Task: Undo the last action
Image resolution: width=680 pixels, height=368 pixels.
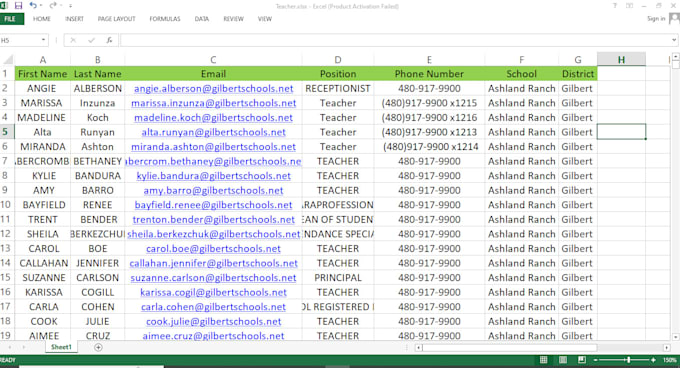Action: [33, 6]
